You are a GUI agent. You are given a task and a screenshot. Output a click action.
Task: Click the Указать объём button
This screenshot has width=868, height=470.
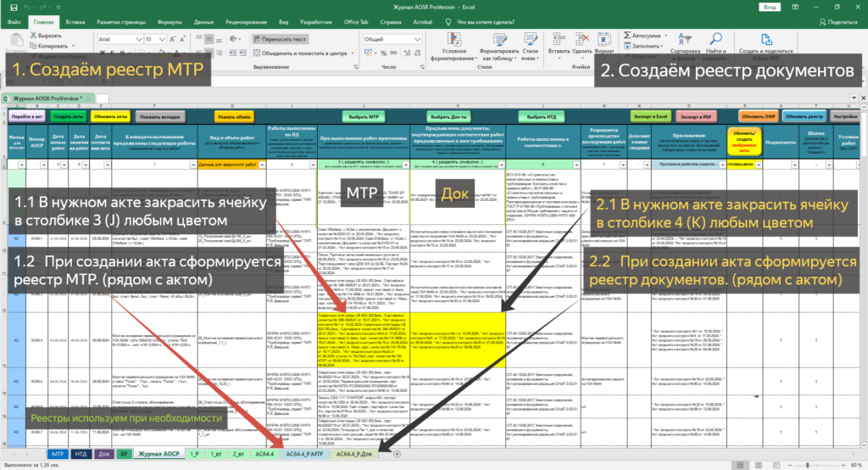coord(234,117)
